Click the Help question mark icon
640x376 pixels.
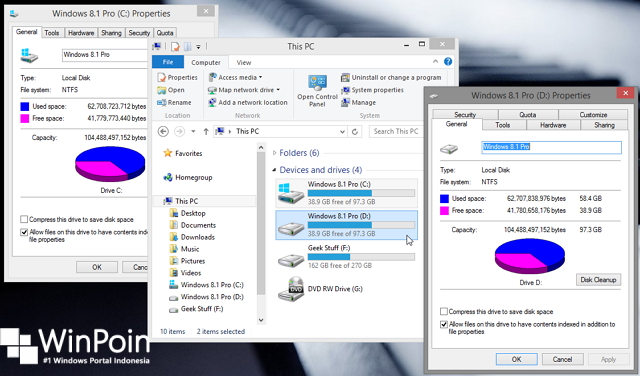click(448, 62)
